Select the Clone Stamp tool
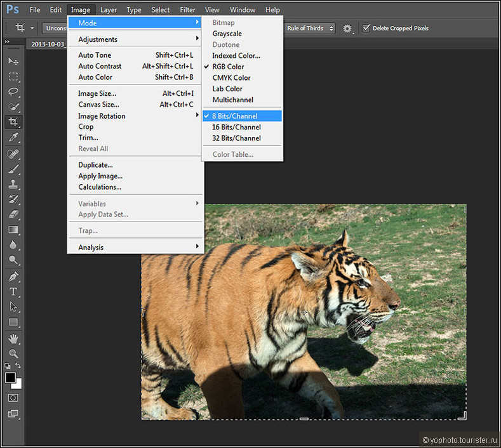 coord(13,184)
